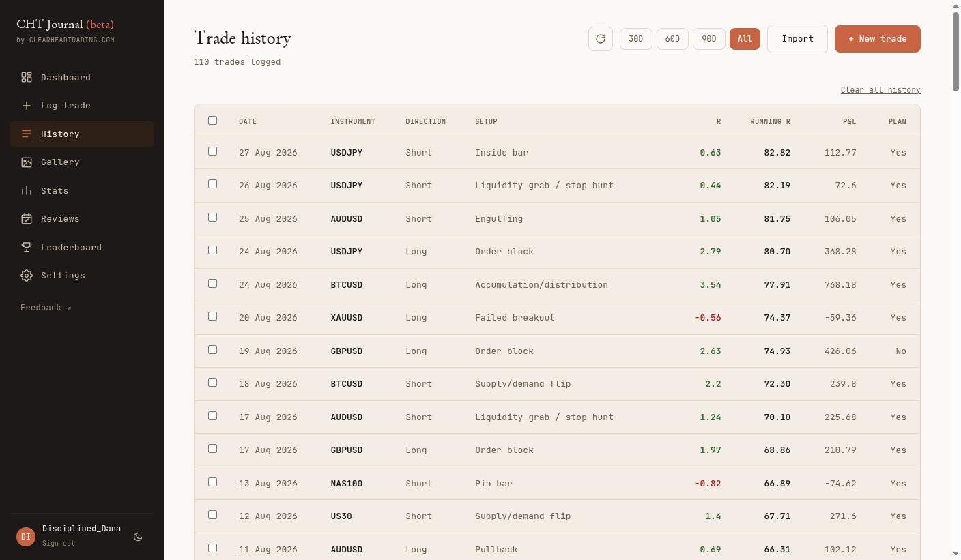961x560 pixels.
Task: Click the Log trade plus icon
Action: [x=27, y=106]
